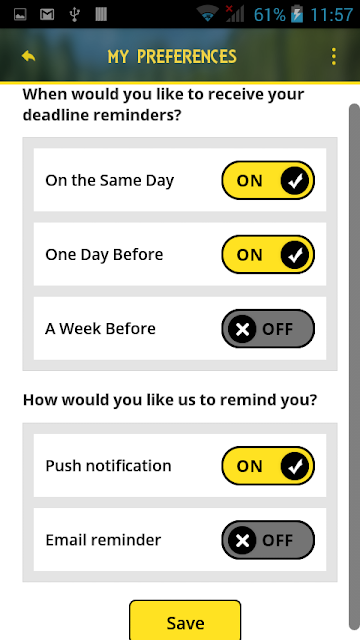The image size is (360, 640).
Task: Tap the picture notification icon in status bar
Action: [x=20, y=15]
